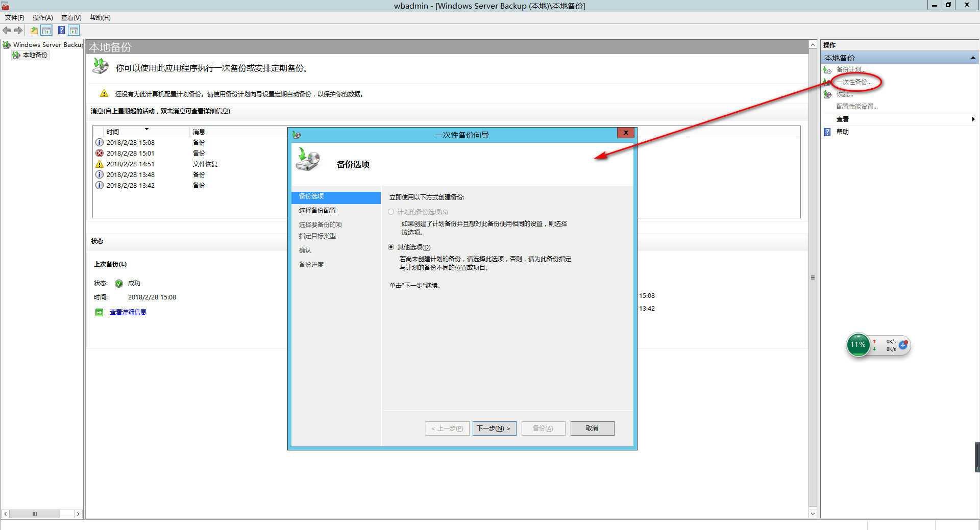Screen dimensions: 980x530
Task: Open the blue Help toolbar icon
Action: point(61,31)
